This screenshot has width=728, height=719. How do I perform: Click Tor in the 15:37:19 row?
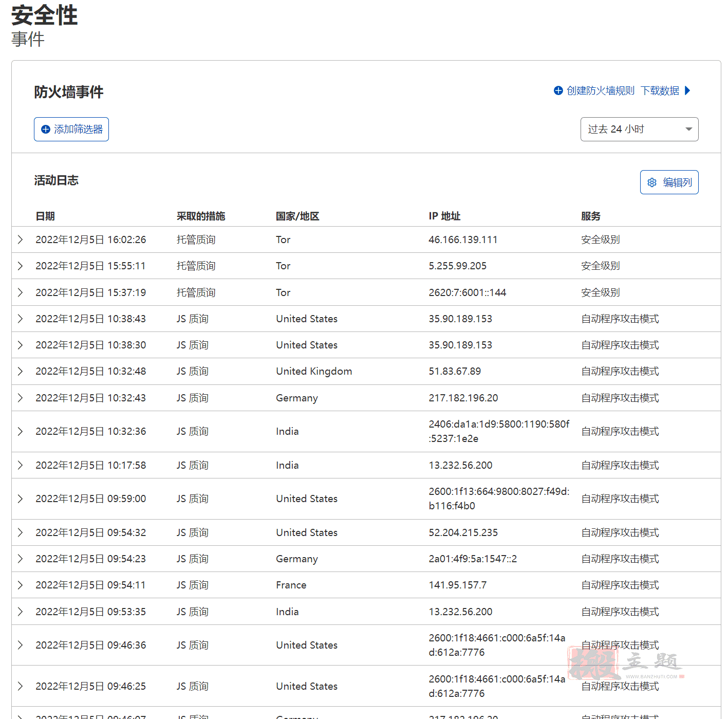tap(283, 292)
